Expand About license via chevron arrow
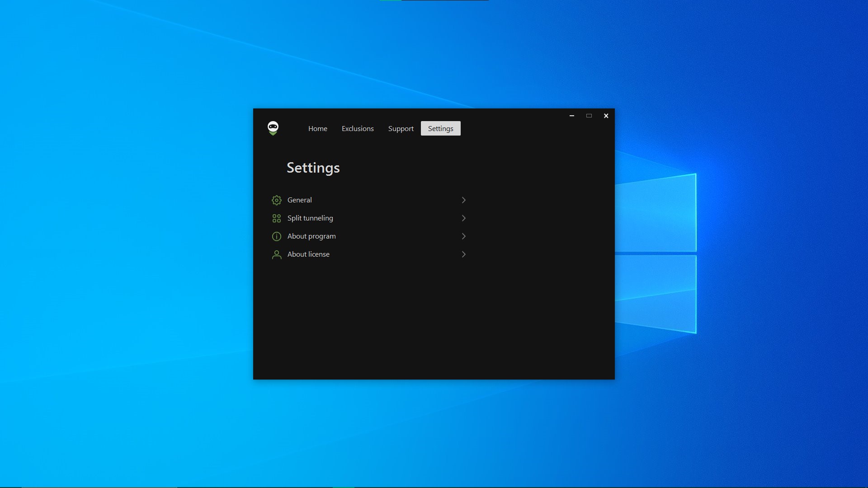 point(463,254)
